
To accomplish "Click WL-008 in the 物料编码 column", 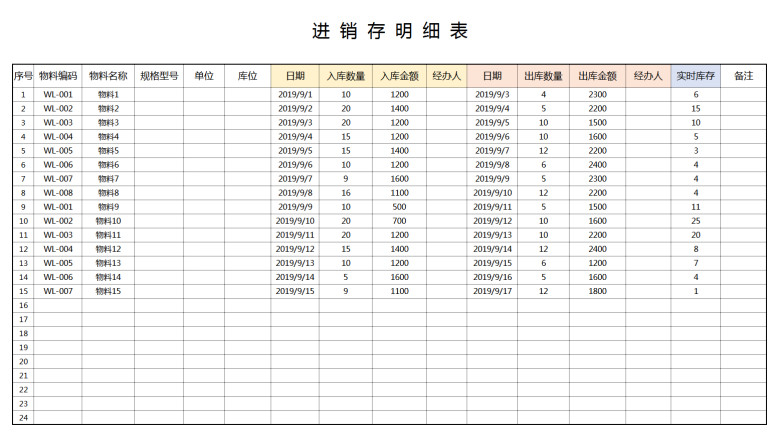I will point(58,193).
